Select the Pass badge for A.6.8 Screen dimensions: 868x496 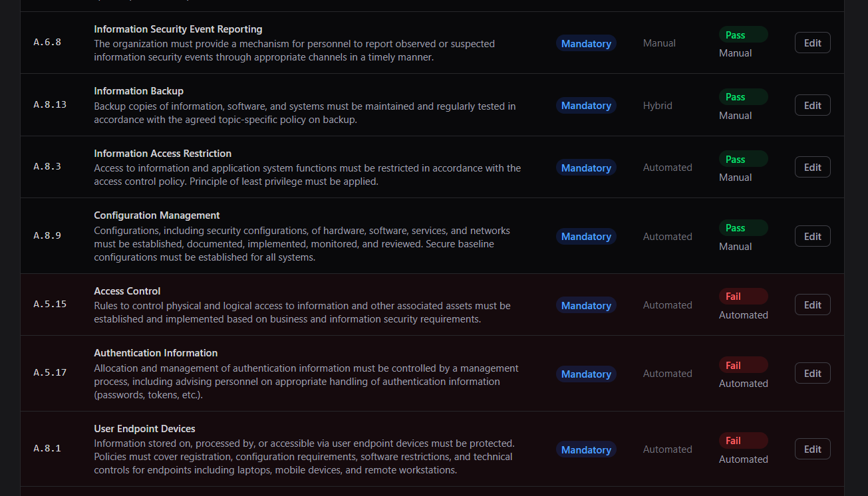click(743, 35)
